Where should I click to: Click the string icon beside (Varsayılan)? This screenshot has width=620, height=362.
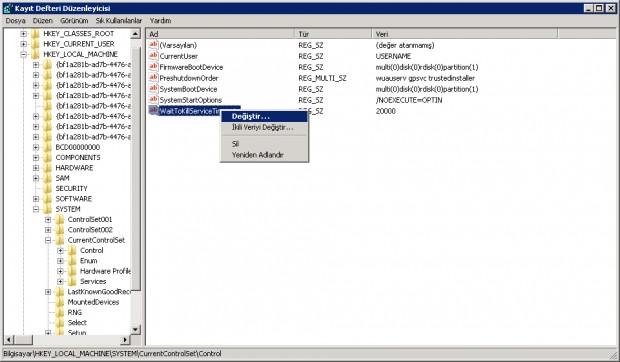pyautogui.click(x=153, y=45)
